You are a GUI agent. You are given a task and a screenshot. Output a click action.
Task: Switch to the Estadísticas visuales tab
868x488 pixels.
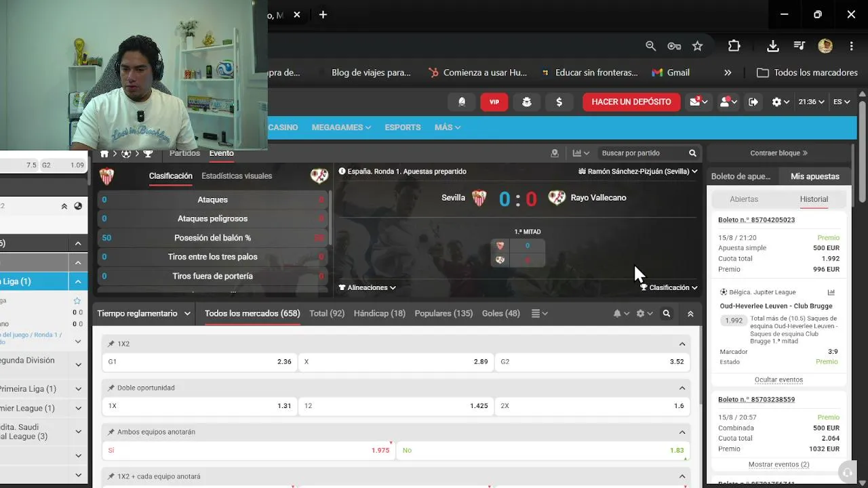click(237, 176)
